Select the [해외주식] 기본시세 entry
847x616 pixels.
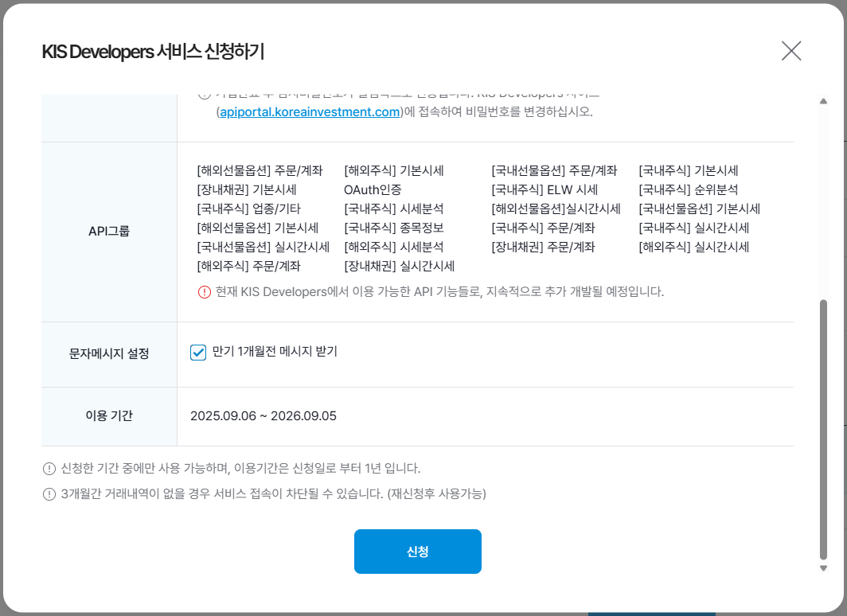coord(394,170)
